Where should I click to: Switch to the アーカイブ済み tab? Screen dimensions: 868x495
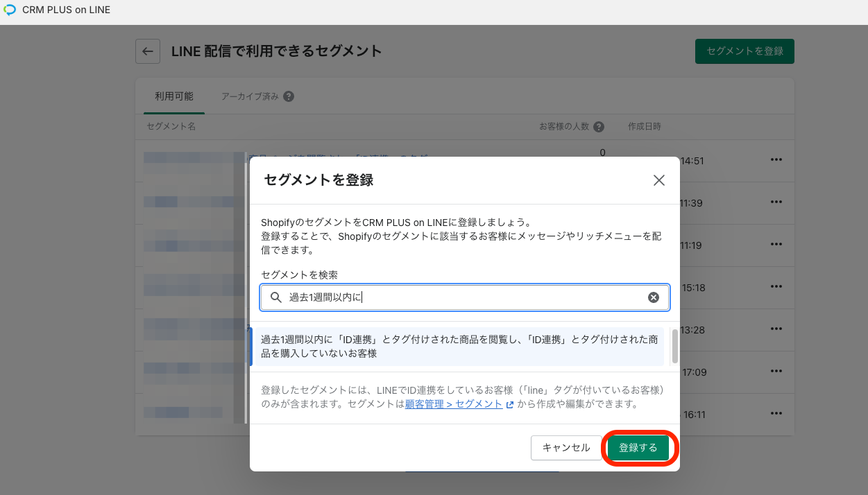coord(250,96)
